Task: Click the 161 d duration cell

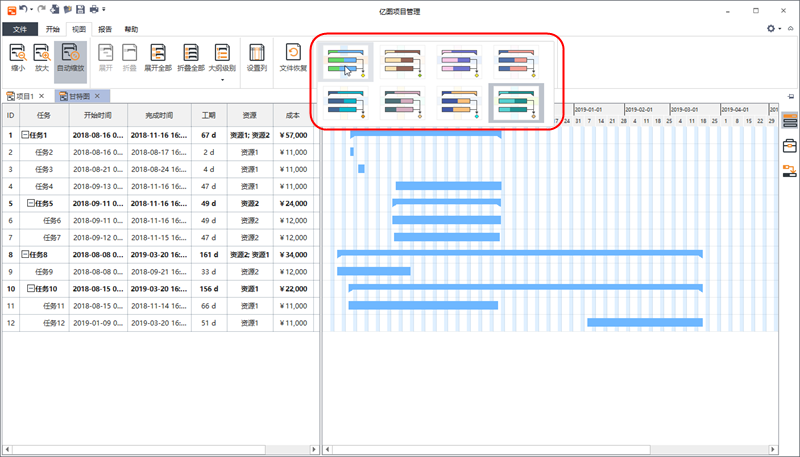Action: coord(209,255)
